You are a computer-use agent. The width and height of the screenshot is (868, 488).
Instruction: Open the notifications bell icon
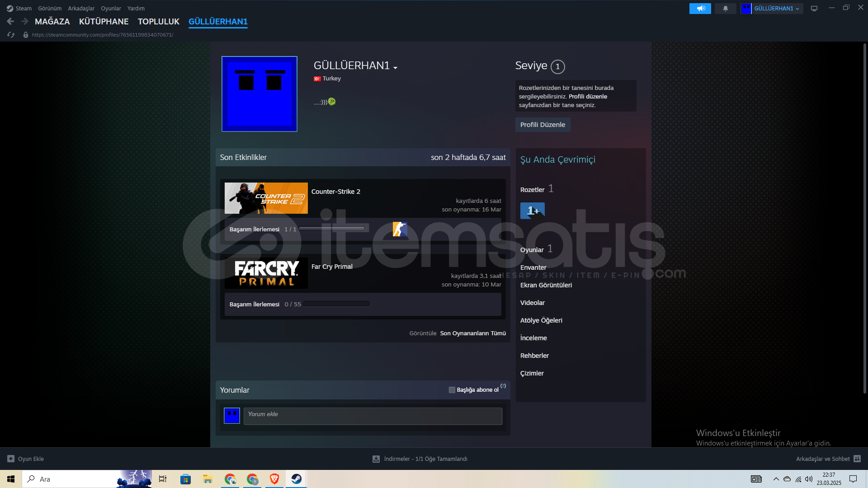725,8
